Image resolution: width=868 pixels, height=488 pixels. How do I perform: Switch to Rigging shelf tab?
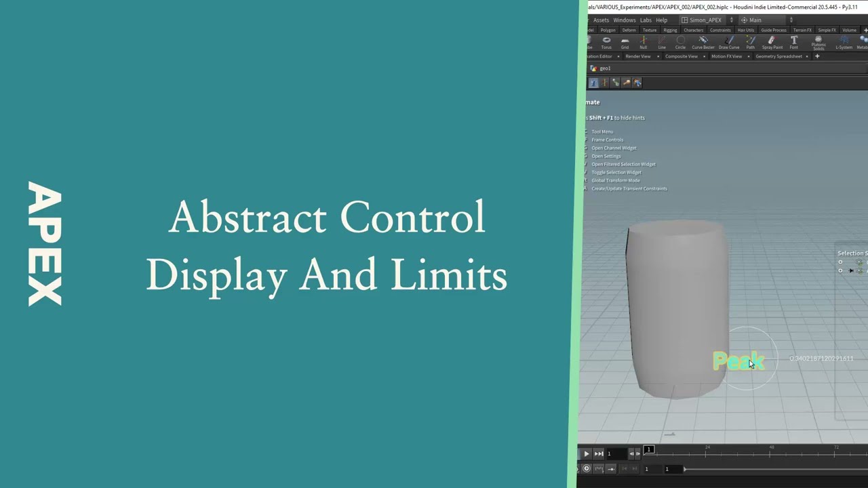[670, 30]
